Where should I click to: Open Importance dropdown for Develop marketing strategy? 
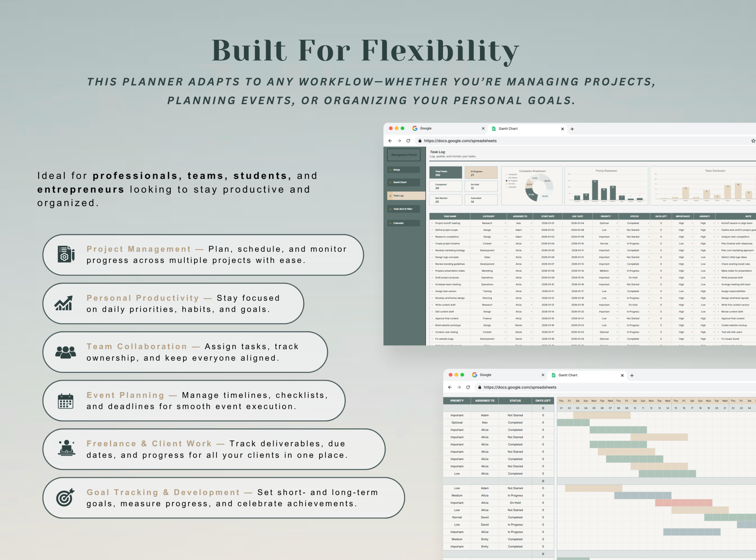pyautogui.click(x=692, y=250)
